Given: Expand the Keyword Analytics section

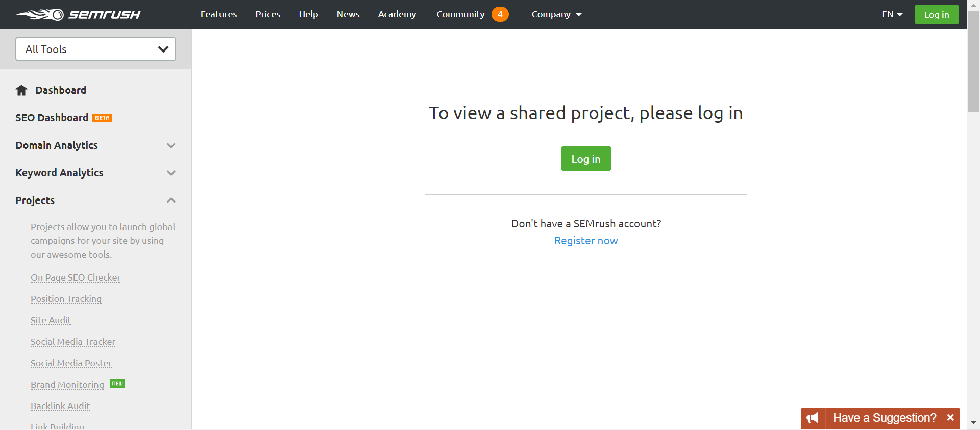Looking at the screenshot, I should (95, 173).
